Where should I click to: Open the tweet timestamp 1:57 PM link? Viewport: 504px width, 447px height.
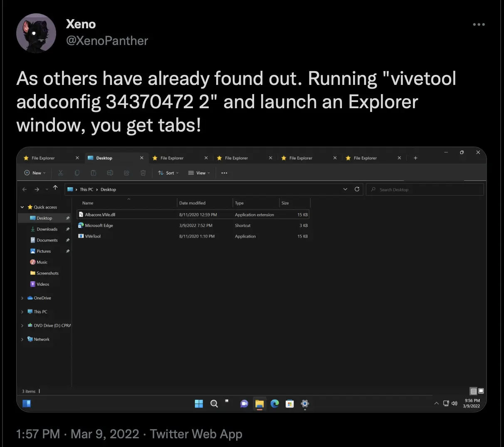coord(38,434)
